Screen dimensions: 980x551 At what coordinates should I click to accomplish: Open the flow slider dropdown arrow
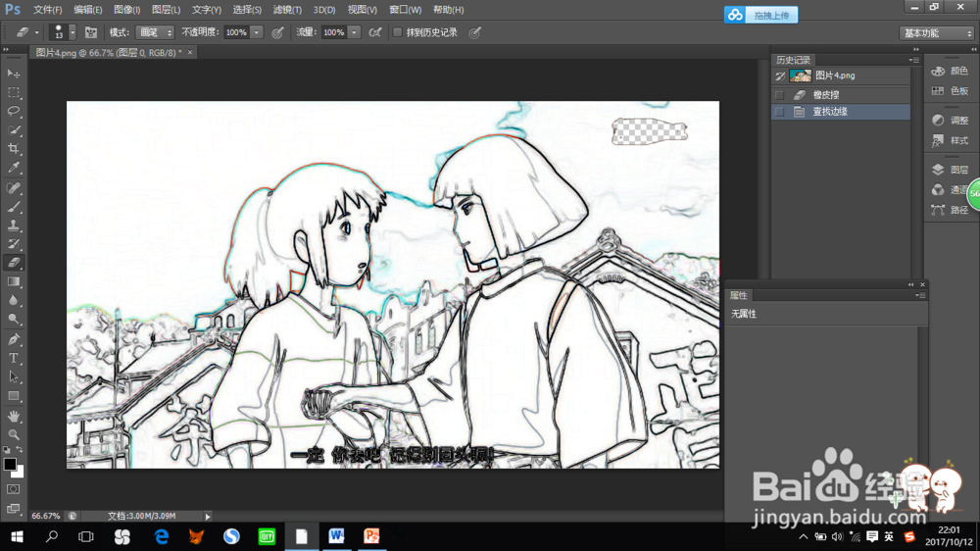point(354,32)
